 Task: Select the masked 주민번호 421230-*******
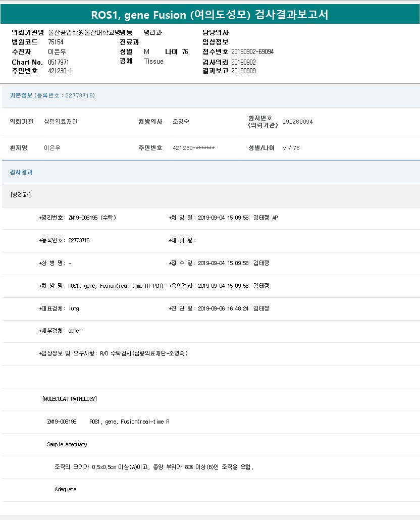193,148
